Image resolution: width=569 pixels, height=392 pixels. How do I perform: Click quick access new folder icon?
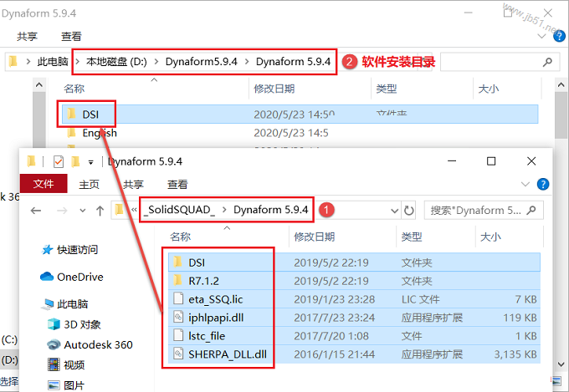(75, 161)
